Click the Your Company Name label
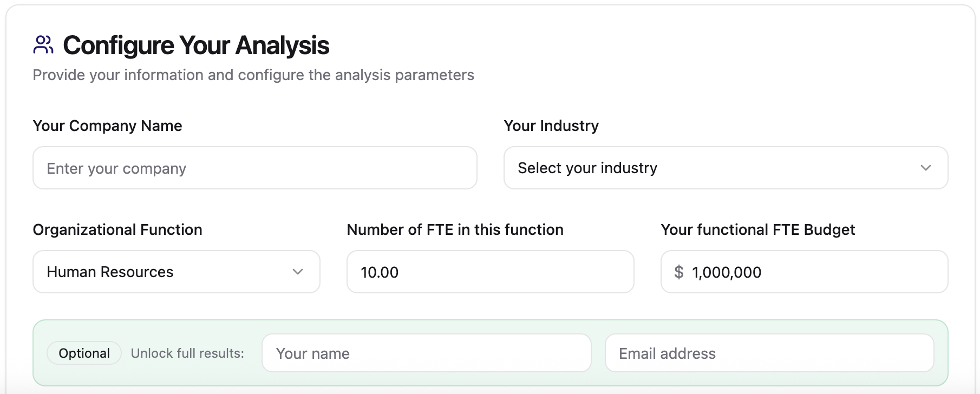This screenshot has height=394, width=980. 107,126
